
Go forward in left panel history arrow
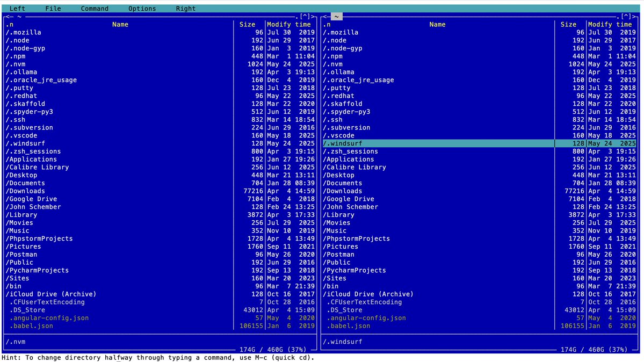click(x=313, y=17)
